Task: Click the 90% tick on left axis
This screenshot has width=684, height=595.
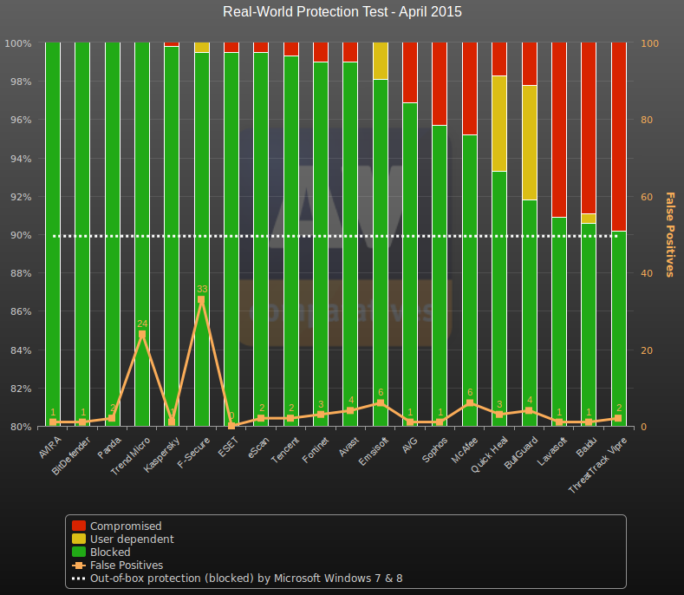Action: (21, 235)
